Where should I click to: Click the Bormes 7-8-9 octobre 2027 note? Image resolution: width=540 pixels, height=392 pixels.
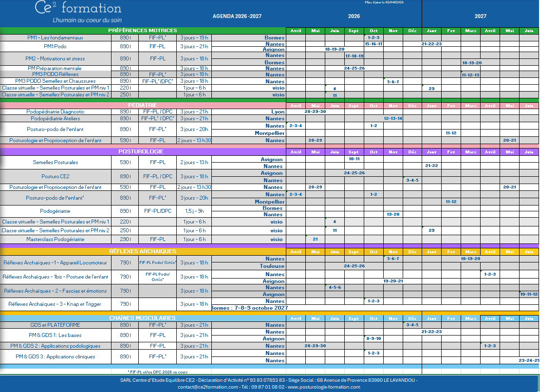point(249,308)
